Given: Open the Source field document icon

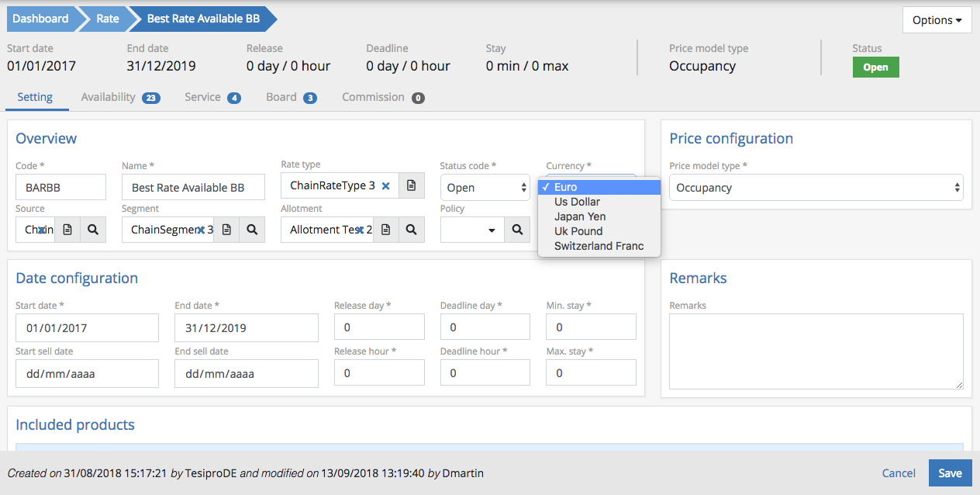Looking at the screenshot, I should [67, 230].
